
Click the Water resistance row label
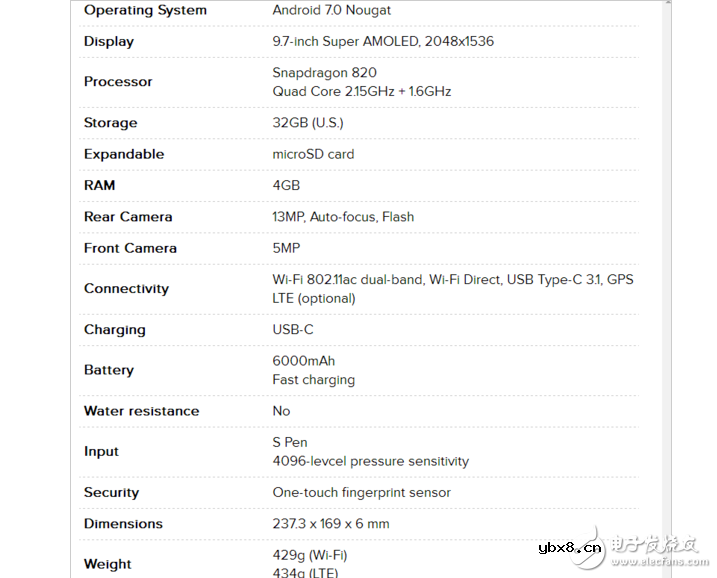141,411
